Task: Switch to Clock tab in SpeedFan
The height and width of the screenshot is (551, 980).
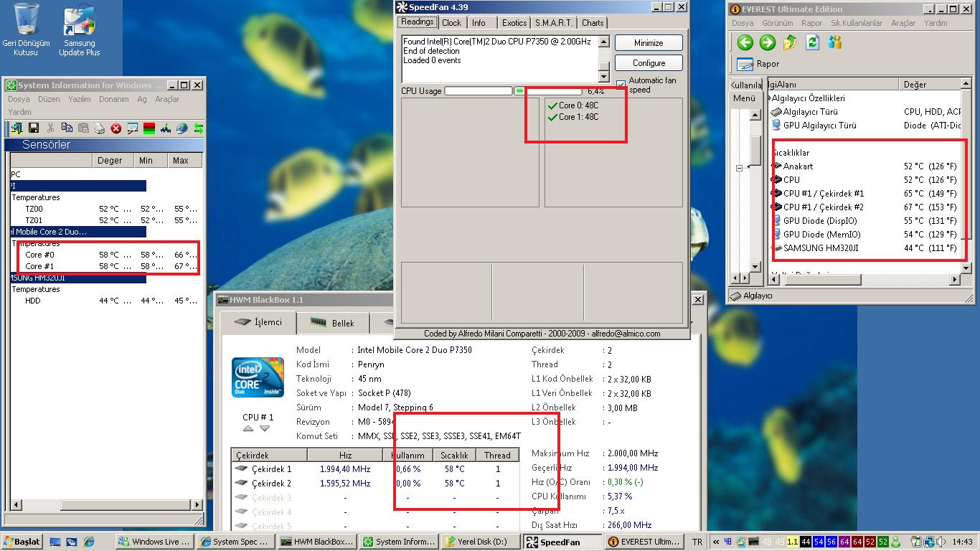Action: pos(451,23)
